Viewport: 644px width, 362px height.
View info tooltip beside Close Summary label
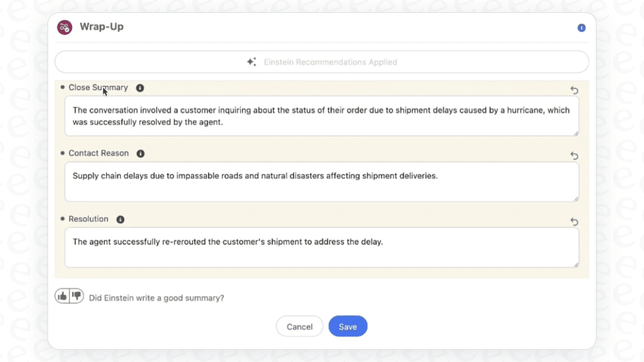point(140,88)
